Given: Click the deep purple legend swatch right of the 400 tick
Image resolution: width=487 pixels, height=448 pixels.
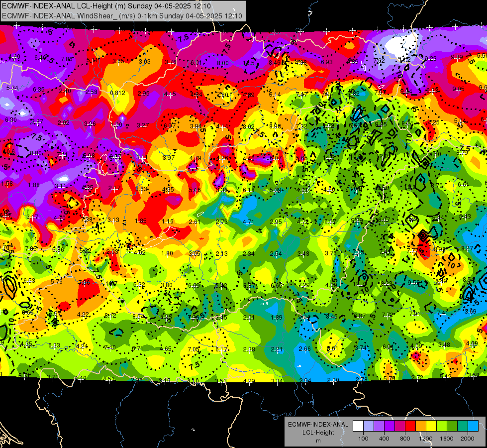Looking at the screenshot, I should coord(390,426).
